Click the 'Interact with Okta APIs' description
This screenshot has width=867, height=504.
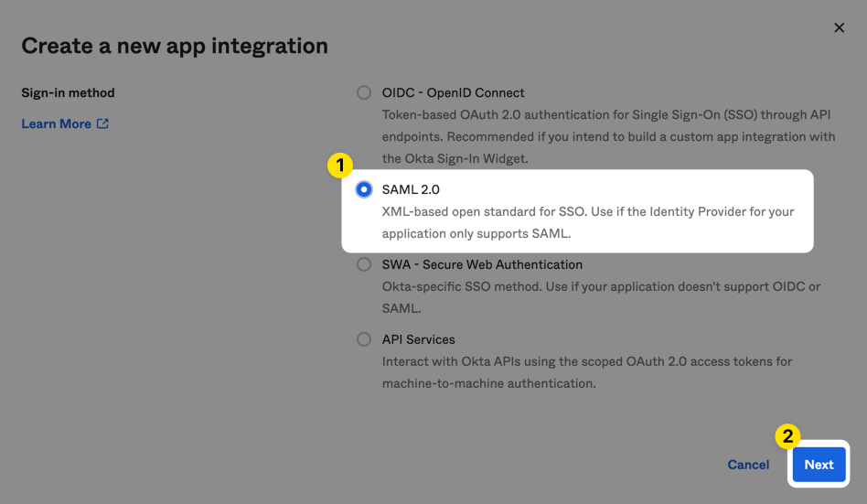point(587,372)
